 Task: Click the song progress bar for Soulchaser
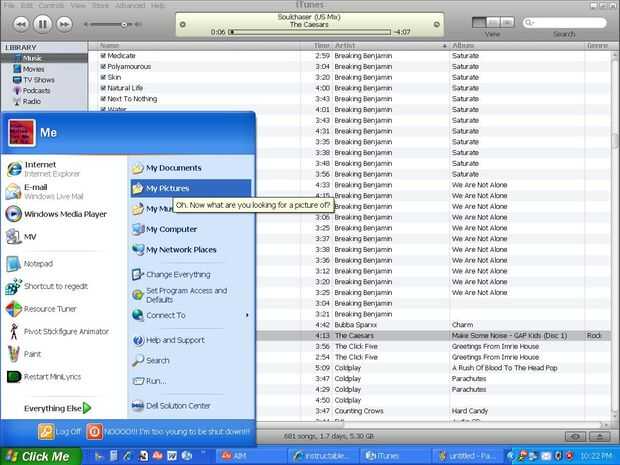pos(310,32)
